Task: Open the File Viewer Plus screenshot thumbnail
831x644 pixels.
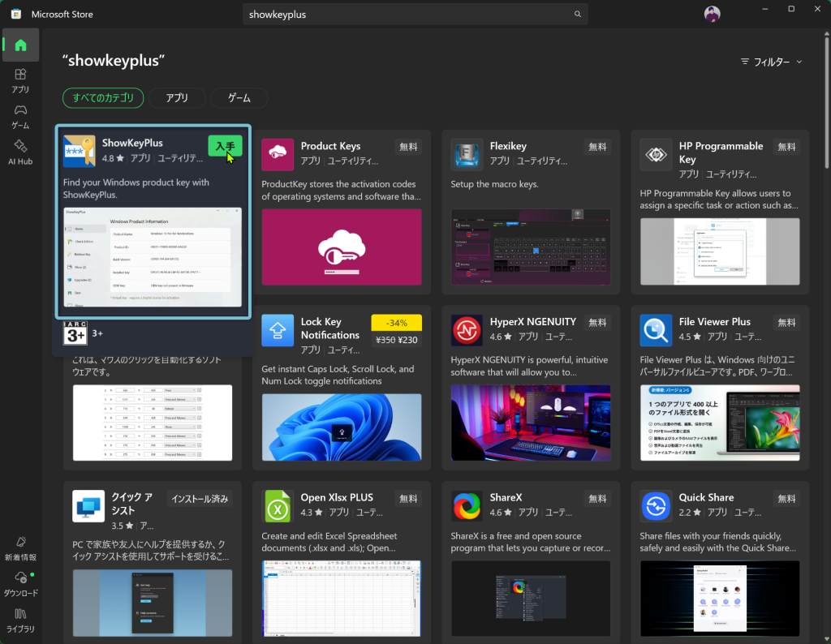Action: pyautogui.click(x=720, y=423)
